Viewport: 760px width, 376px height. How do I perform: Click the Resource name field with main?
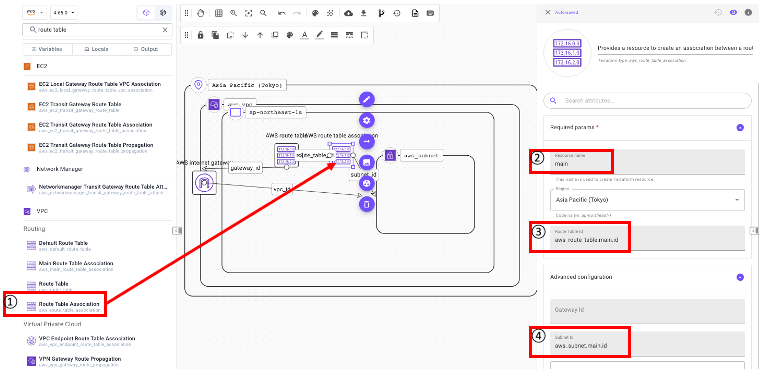coord(647,162)
